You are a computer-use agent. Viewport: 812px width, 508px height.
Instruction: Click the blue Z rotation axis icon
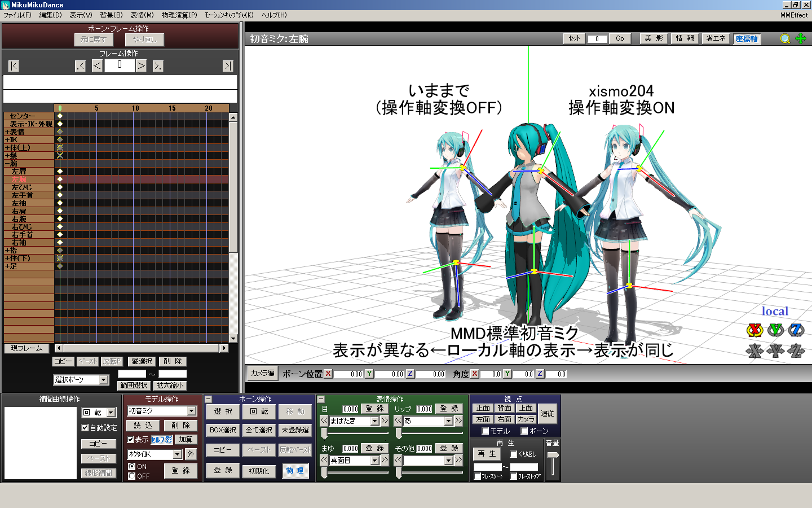(x=796, y=330)
